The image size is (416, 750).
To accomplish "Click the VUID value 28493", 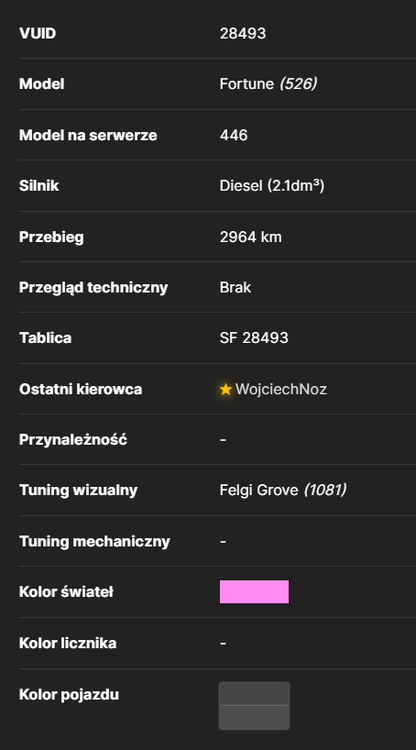I will pos(243,33).
